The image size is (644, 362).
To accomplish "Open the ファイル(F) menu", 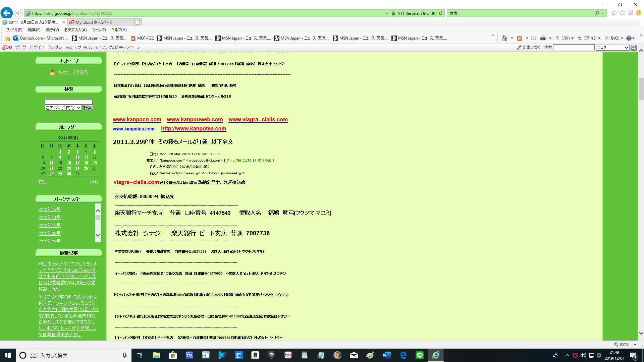I will coord(14,30).
